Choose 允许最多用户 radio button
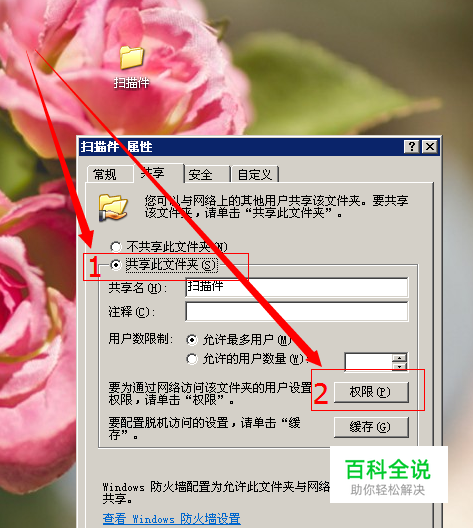473x528 pixels. 192,340
